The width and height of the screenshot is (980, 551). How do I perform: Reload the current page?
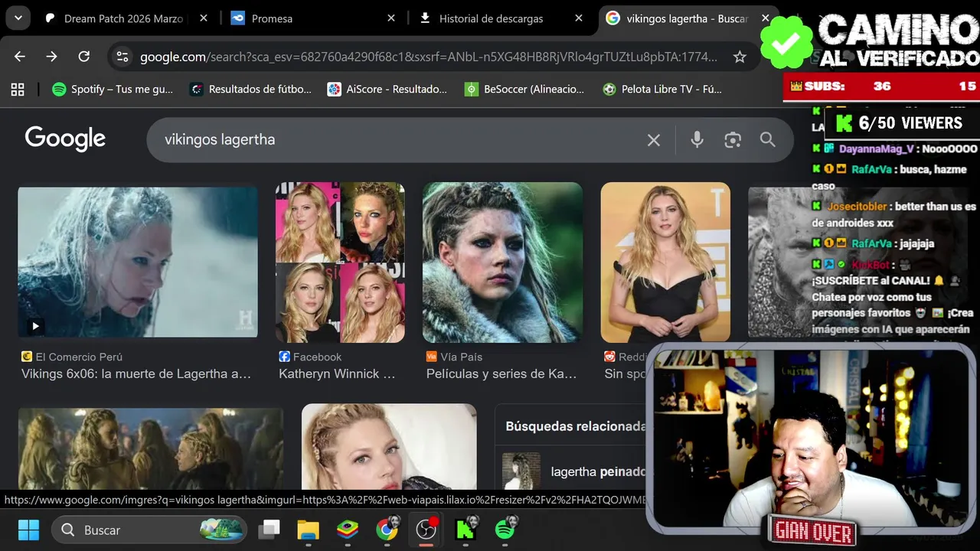pyautogui.click(x=84, y=57)
